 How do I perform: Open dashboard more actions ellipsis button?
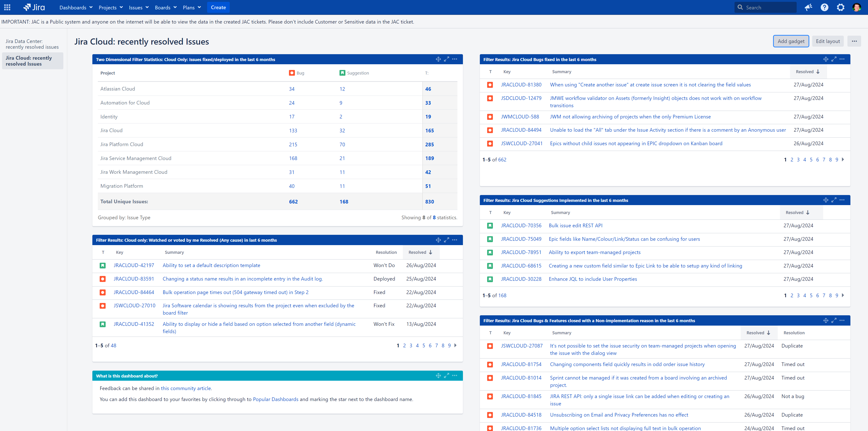(x=854, y=41)
